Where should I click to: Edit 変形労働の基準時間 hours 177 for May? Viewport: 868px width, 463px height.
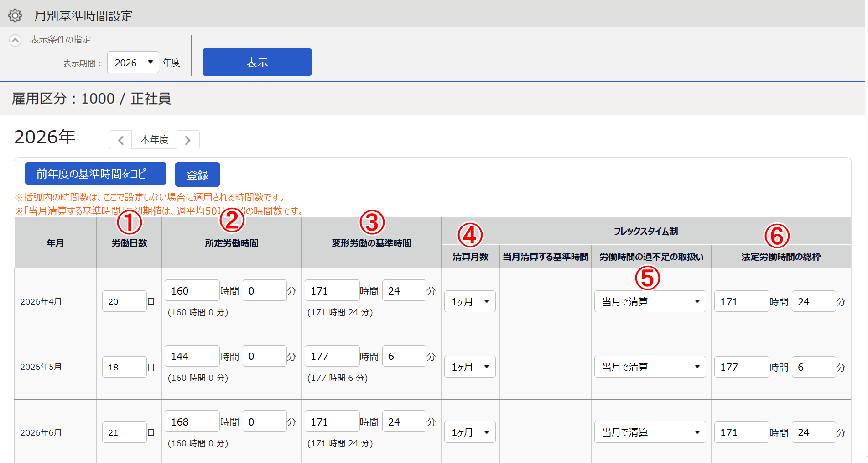click(x=332, y=356)
